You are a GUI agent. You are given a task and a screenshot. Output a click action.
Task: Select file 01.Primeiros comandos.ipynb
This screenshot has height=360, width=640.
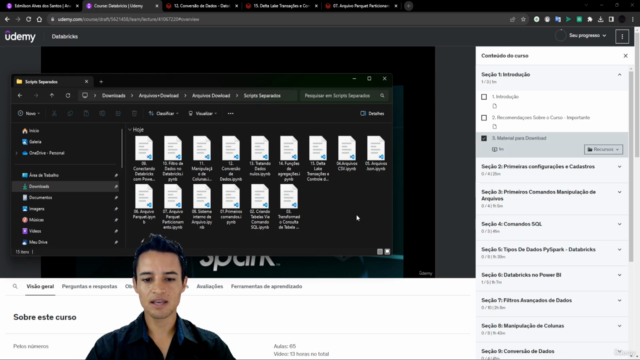coord(231,204)
